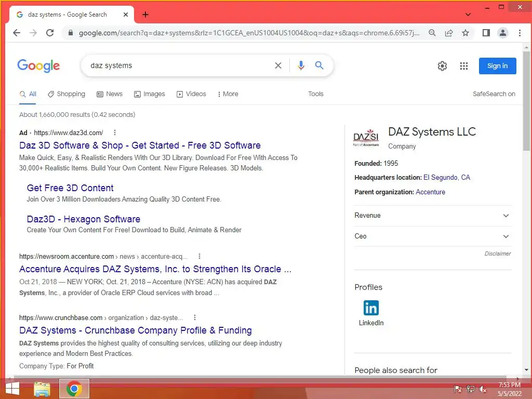Click into the daz systems search field
The height and width of the screenshot is (399, 532).
click(180, 65)
